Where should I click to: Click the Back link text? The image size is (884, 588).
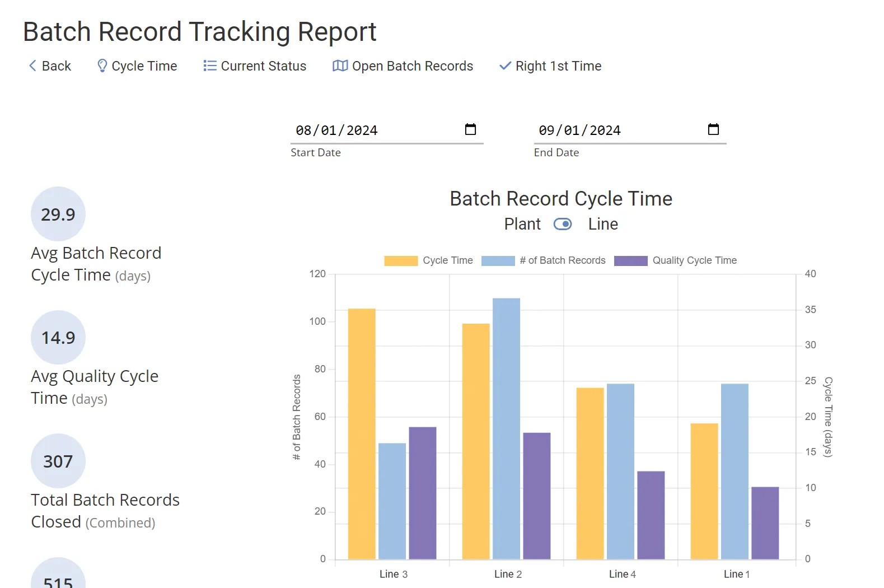pyautogui.click(x=57, y=66)
